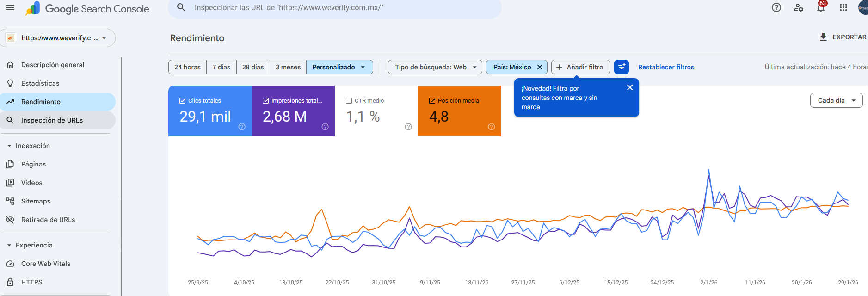The width and height of the screenshot is (868, 296).
Task: Open the help question mark icon
Action: (x=776, y=7)
